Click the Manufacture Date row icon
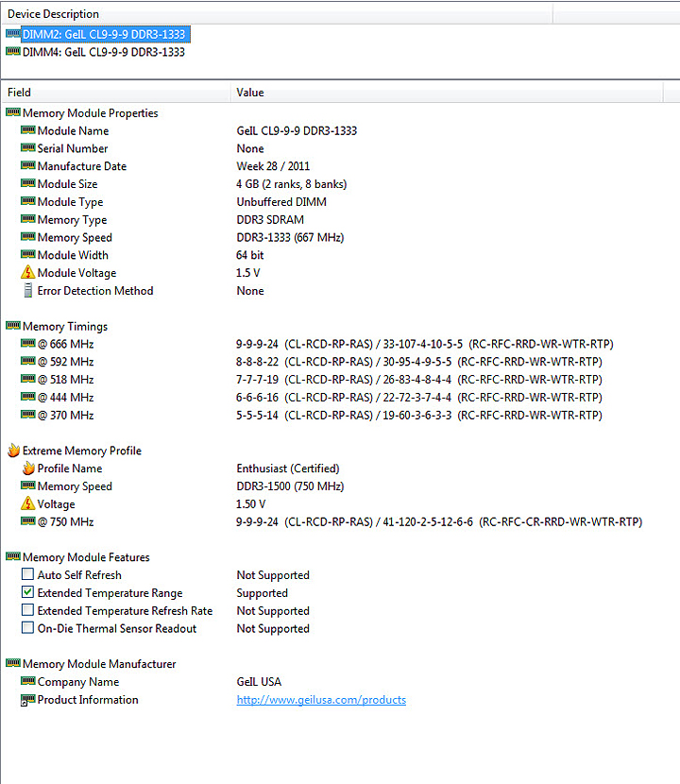The height and width of the screenshot is (784, 680). click(28, 165)
